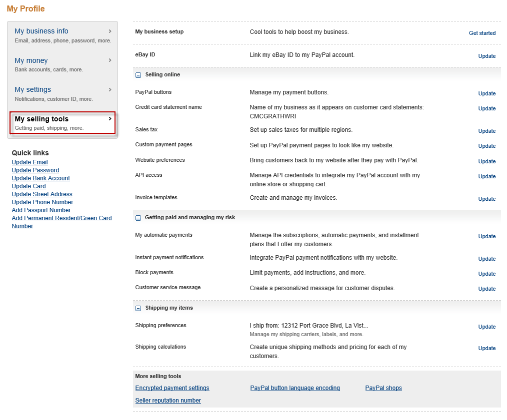507x420 pixels.
Task: Click Update Bank Account quick link
Action: [x=41, y=178]
